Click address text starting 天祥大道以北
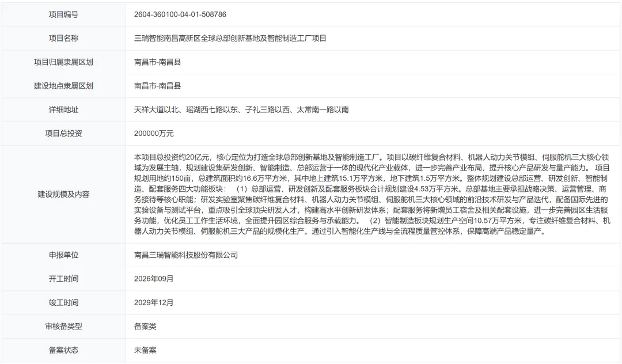 point(241,110)
